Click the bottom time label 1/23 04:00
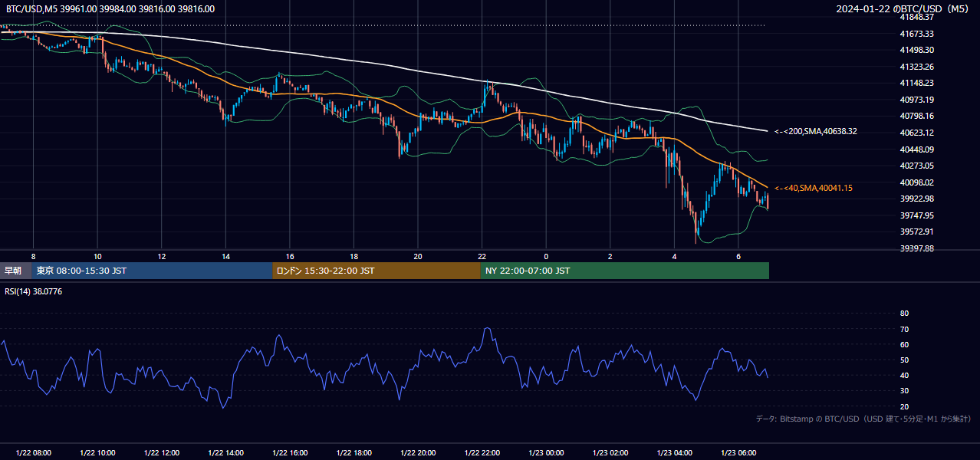This screenshot has height=460, width=980. [674, 453]
